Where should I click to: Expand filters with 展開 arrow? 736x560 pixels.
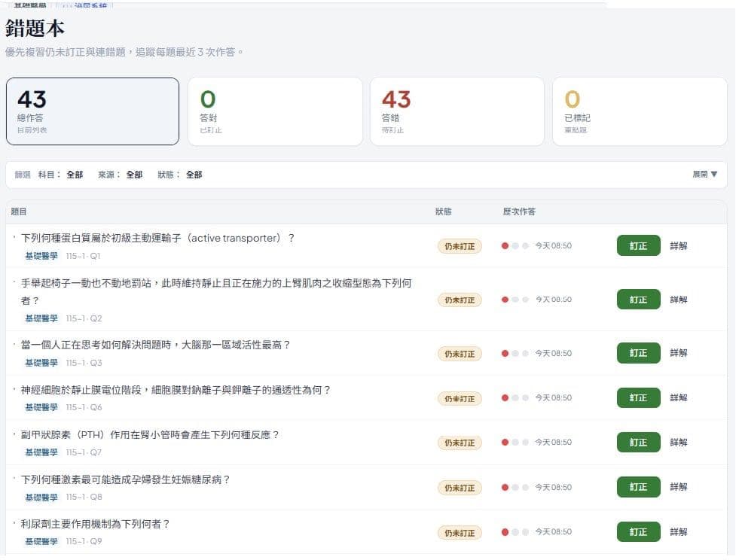coord(704,175)
